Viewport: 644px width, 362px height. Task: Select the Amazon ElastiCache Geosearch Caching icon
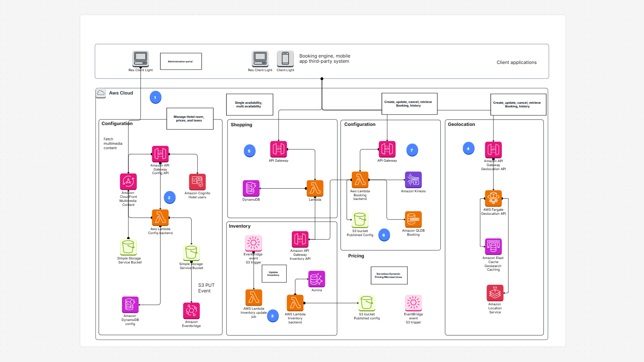(x=493, y=247)
